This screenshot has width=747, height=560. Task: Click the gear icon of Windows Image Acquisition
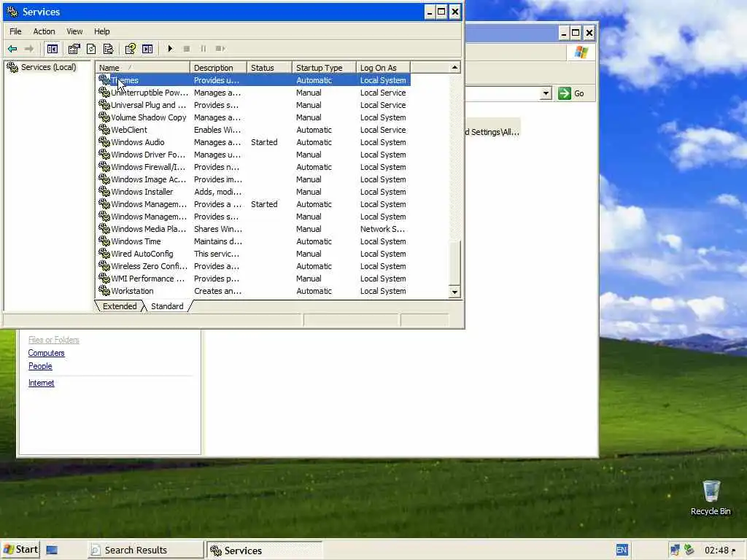[x=104, y=179]
